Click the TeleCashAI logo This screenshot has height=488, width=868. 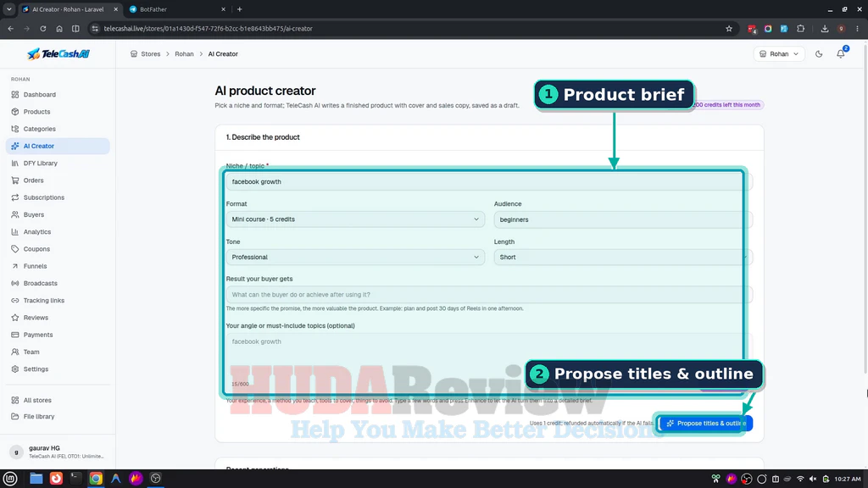(x=58, y=53)
